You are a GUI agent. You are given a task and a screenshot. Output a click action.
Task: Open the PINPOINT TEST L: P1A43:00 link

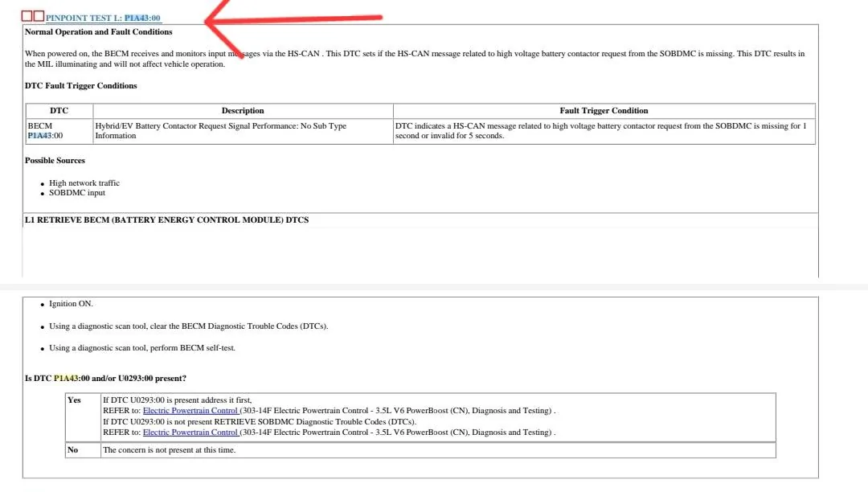[x=103, y=18]
